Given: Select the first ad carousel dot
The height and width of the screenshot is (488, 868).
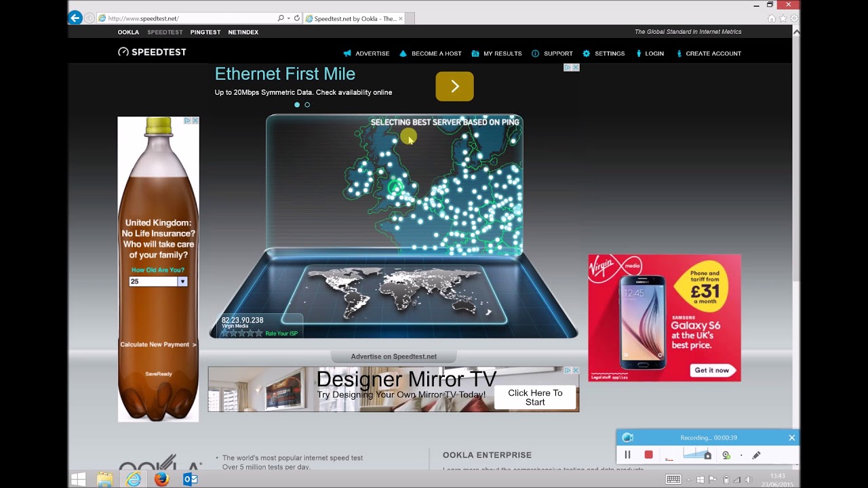Looking at the screenshot, I should 297,105.
